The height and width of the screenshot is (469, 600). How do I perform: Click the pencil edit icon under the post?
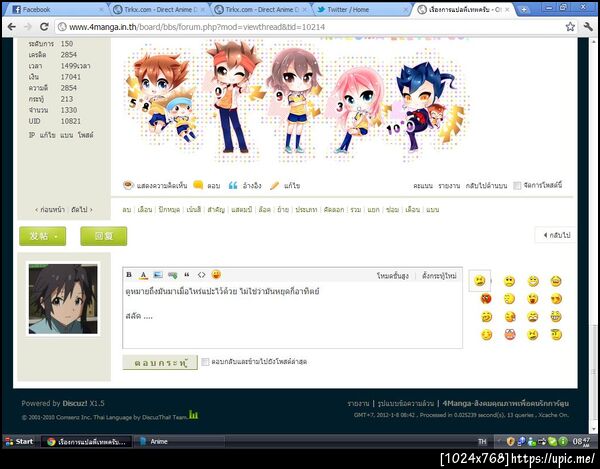pos(274,186)
